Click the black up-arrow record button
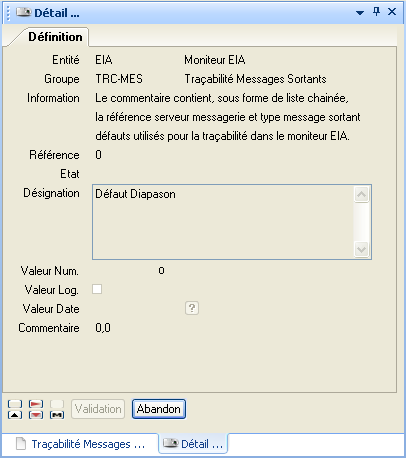This screenshot has width=406, height=458. click(15, 415)
